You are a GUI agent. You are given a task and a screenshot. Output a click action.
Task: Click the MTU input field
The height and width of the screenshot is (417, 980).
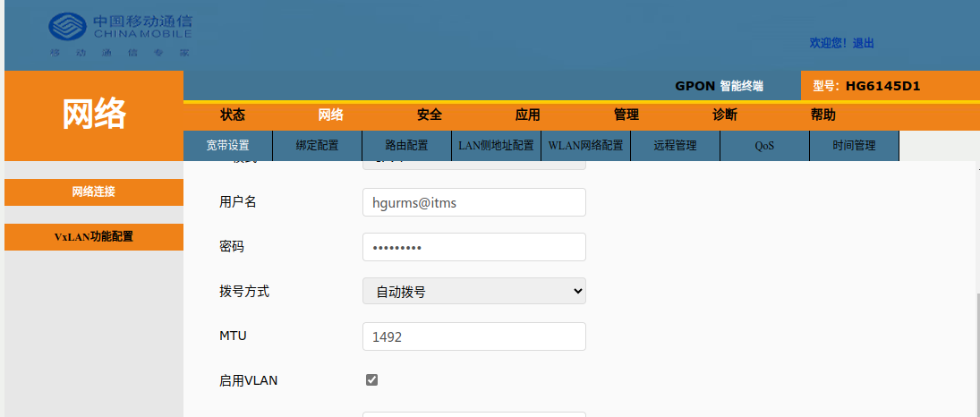(473, 336)
